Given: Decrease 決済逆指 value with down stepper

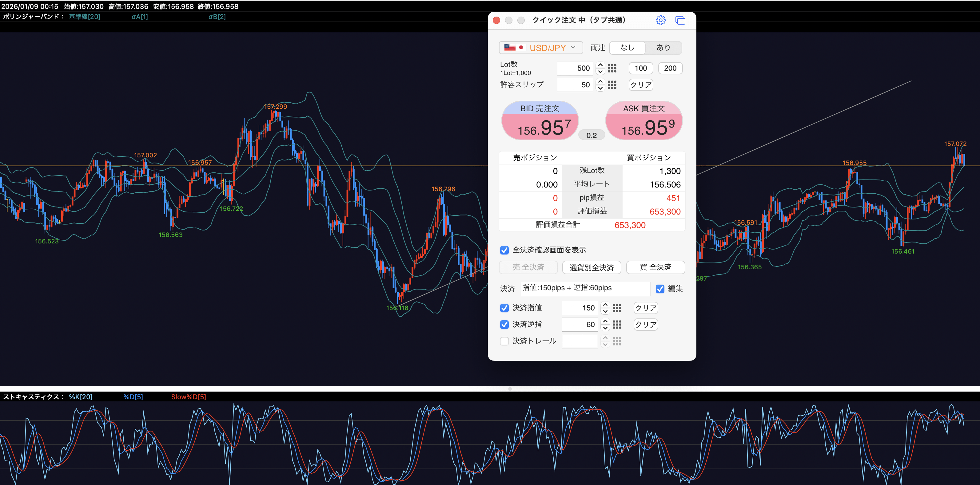Looking at the screenshot, I should tap(605, 328).
